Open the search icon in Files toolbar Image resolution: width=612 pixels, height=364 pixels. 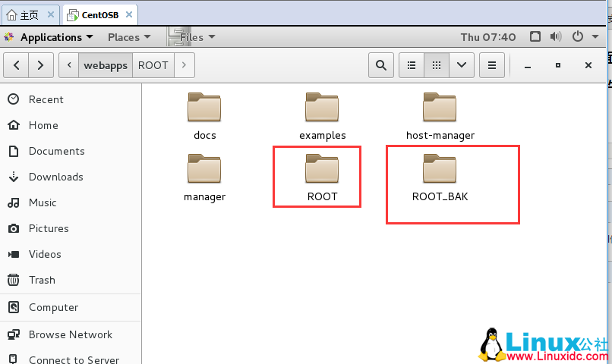click(381, 65)
